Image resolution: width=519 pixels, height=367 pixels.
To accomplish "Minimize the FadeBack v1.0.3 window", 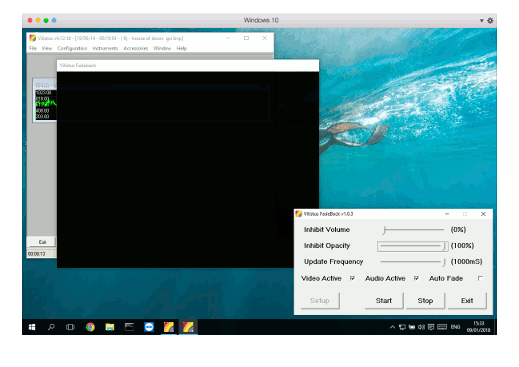I will pos(447,214).
